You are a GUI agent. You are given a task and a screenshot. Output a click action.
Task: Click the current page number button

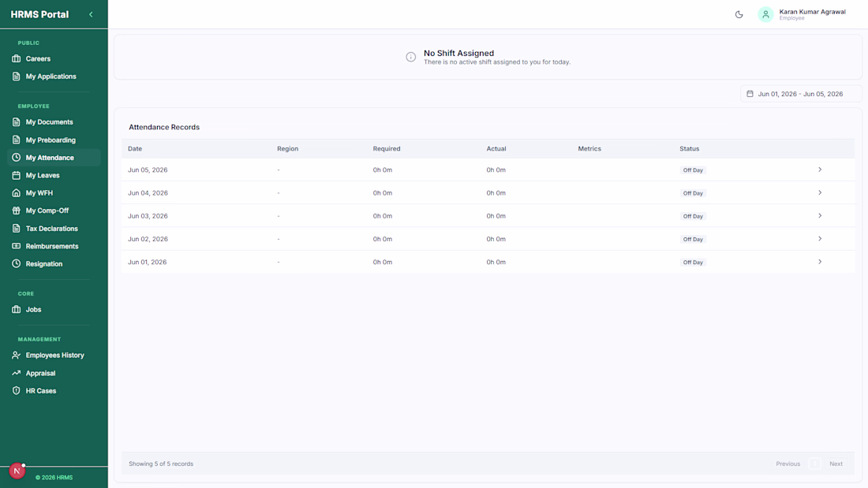pos(814,464)
